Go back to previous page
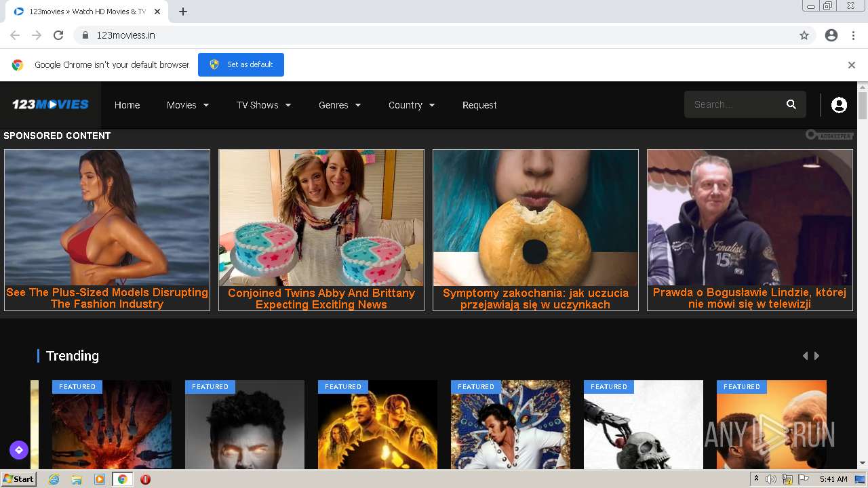 pyautogui.click(x=15, y=35)
